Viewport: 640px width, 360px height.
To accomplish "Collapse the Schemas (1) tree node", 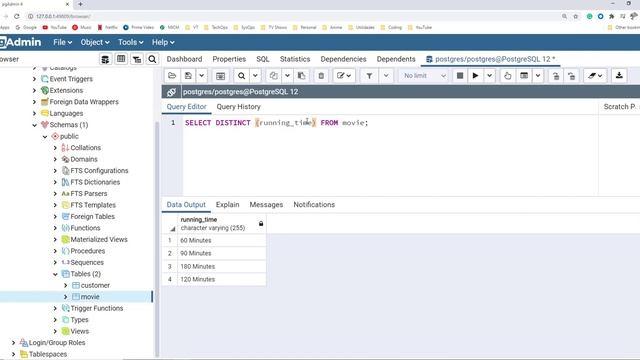I will 35,125.
